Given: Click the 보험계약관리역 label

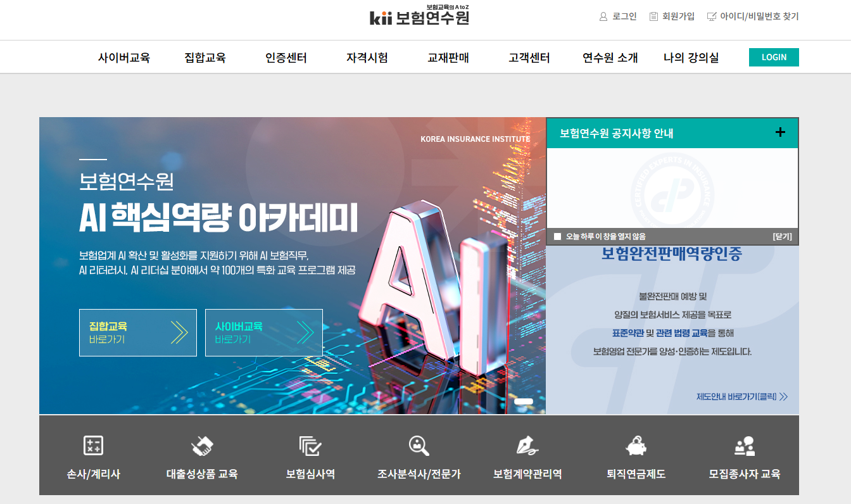Looking at the screenshot, I should click(527, 474).
